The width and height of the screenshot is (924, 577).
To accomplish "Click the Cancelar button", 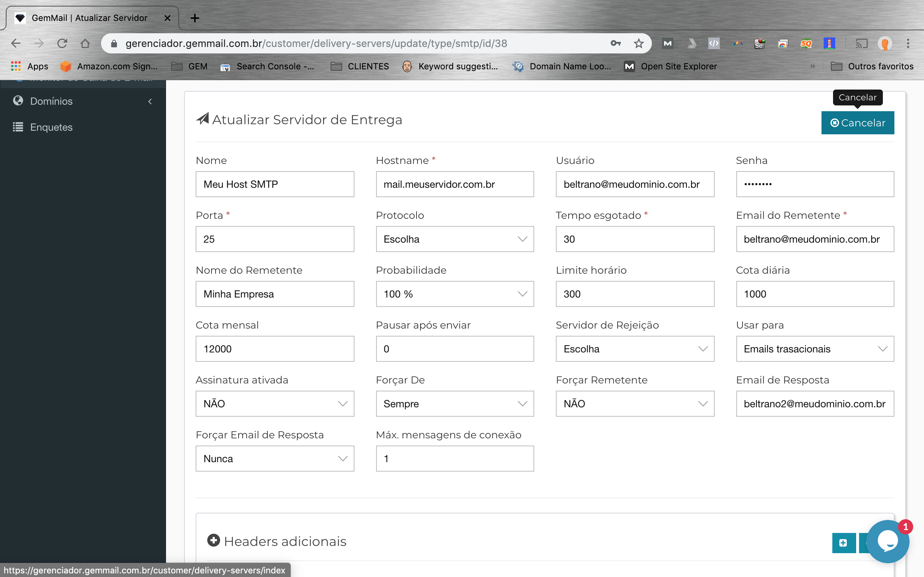I will coord(858,122).
